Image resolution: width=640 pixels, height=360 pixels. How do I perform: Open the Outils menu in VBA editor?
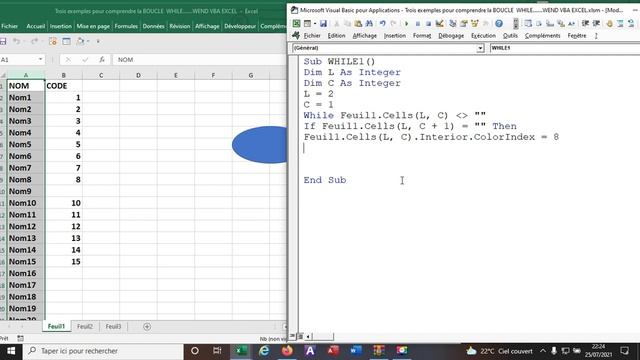pyautogui.click(x=510, y=36)
